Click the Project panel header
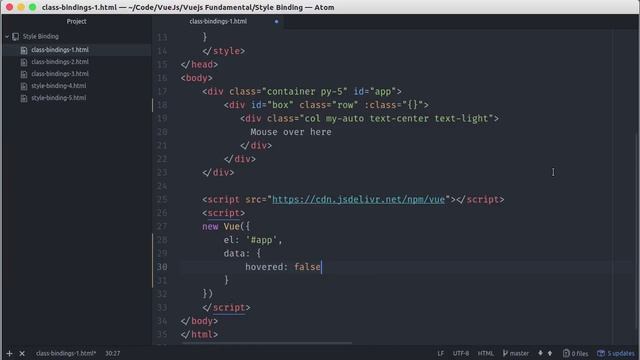Viewport: 640px width, 360px height. pos(76,21)
